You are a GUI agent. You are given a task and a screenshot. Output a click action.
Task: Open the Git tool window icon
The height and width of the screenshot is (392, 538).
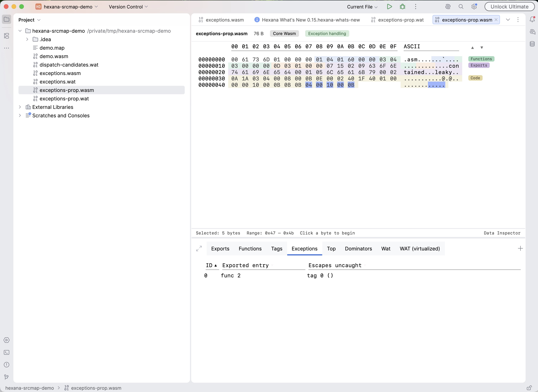(x=7, y=377)
